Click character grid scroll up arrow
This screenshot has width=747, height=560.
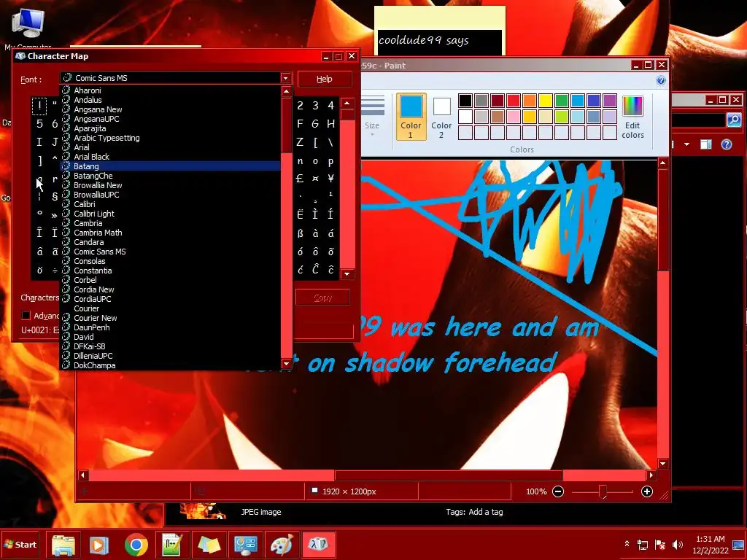[x=347, y=104]
